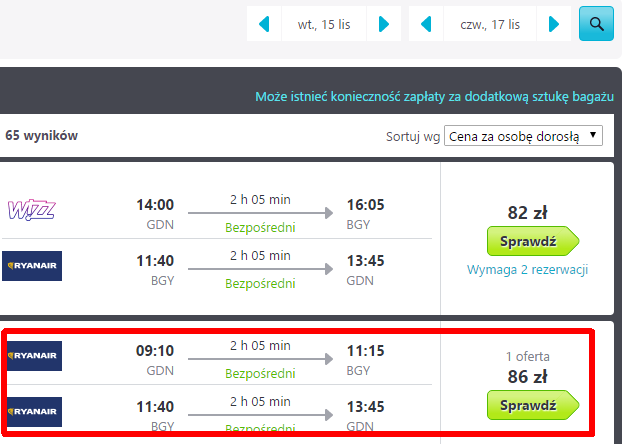
Task: Select the 'czw., 17 lis' return date field
Action: tap(490, 24)
